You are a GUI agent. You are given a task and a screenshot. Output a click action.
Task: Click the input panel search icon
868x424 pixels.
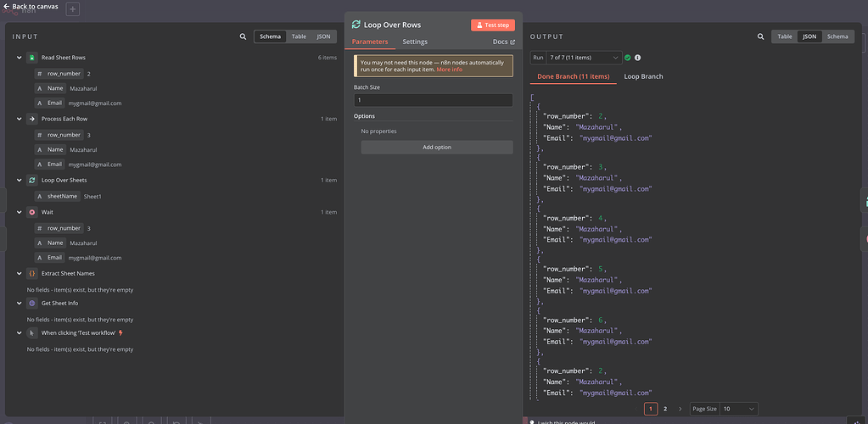[x=244, y=37]
